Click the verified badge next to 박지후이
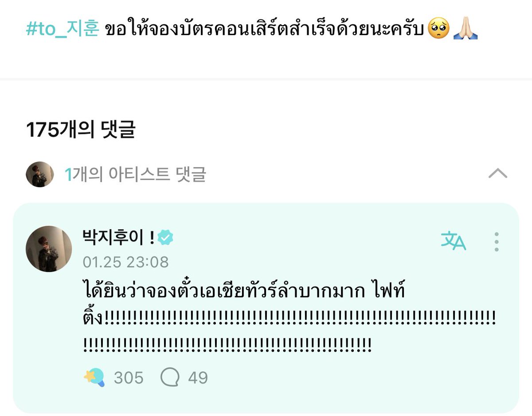532x416 pixels. [x=165, y=238]
